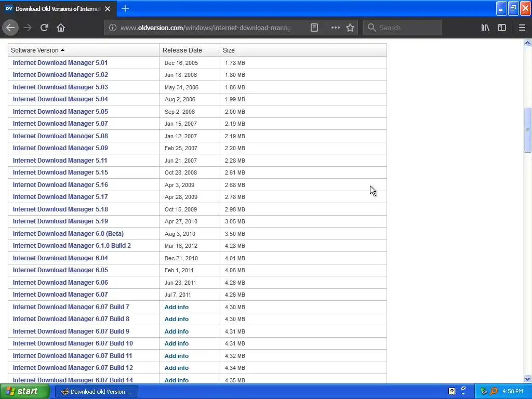Click Add info for 6.07 Build 11
Viewport: 532px width, 399px height.
pos(177,356)
